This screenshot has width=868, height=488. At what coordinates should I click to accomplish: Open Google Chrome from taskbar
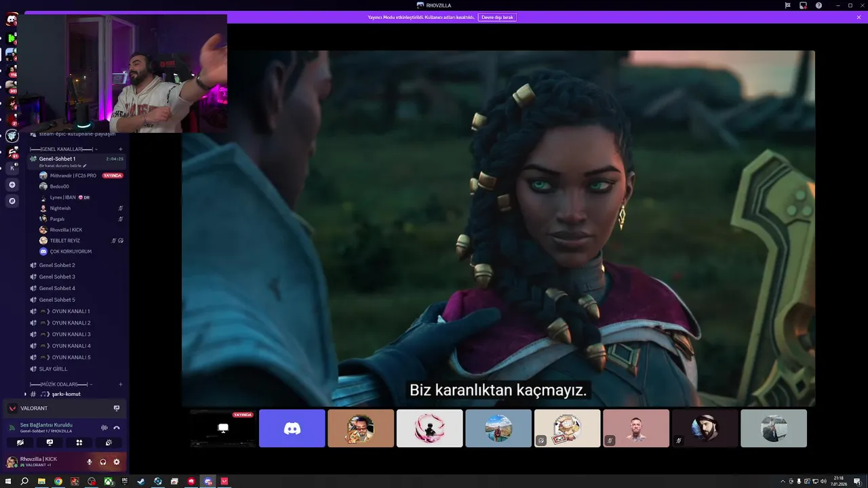click(x=58, y=481)
